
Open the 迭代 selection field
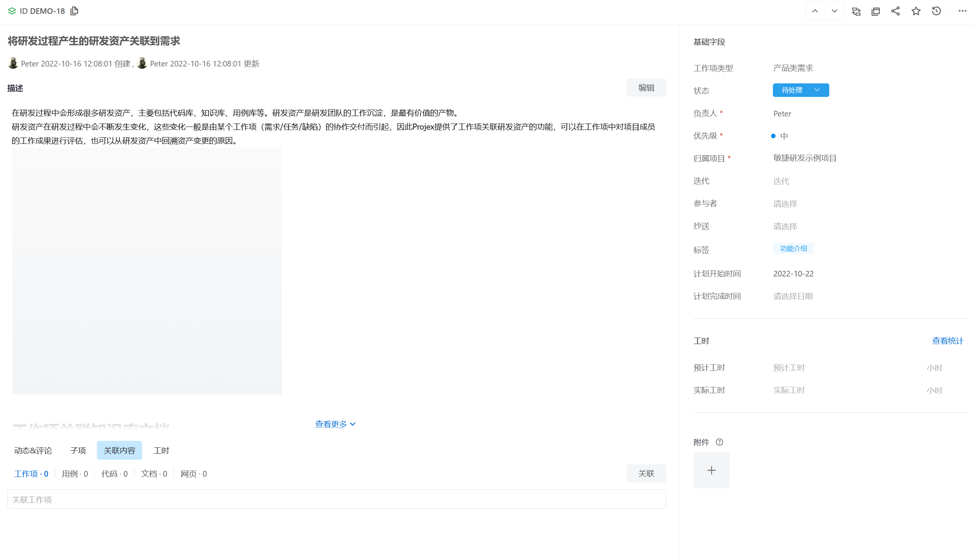tap(781, 181)
